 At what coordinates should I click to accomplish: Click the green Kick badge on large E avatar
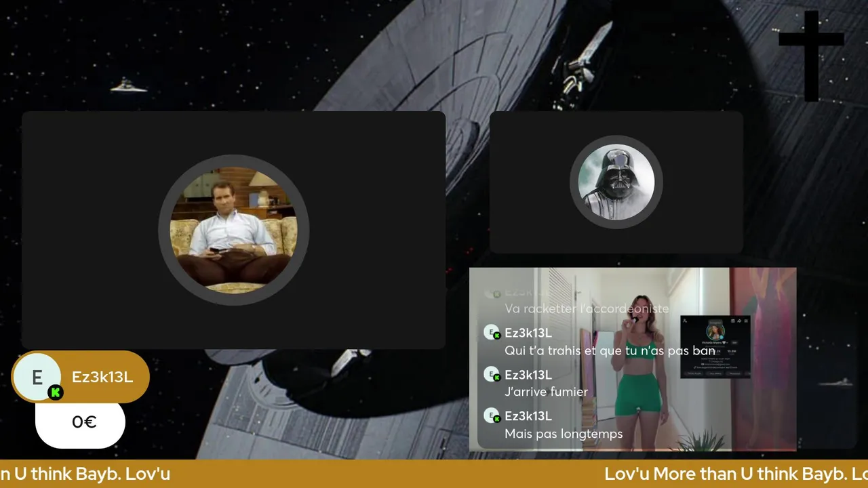click(56, 392)
